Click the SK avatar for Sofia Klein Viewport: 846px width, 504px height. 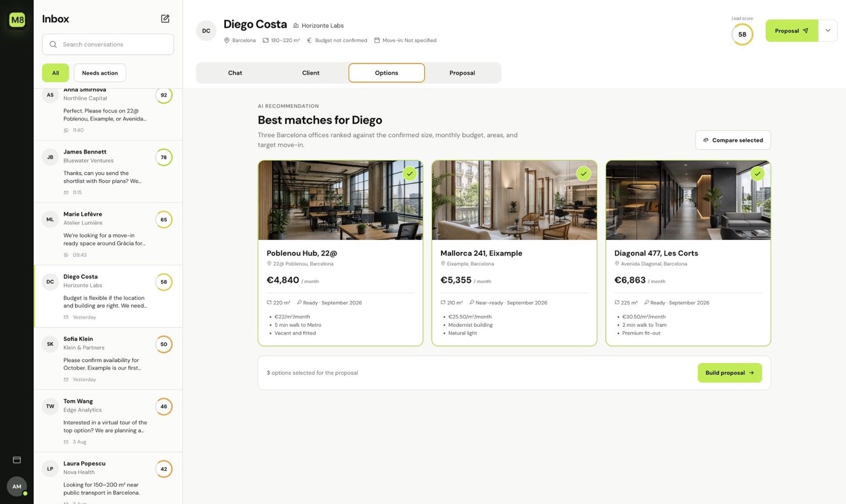(x=50, y=344)
